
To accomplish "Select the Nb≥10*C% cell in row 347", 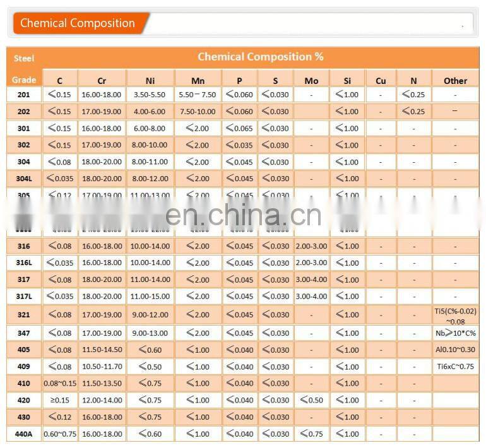I will pos(455,333).
